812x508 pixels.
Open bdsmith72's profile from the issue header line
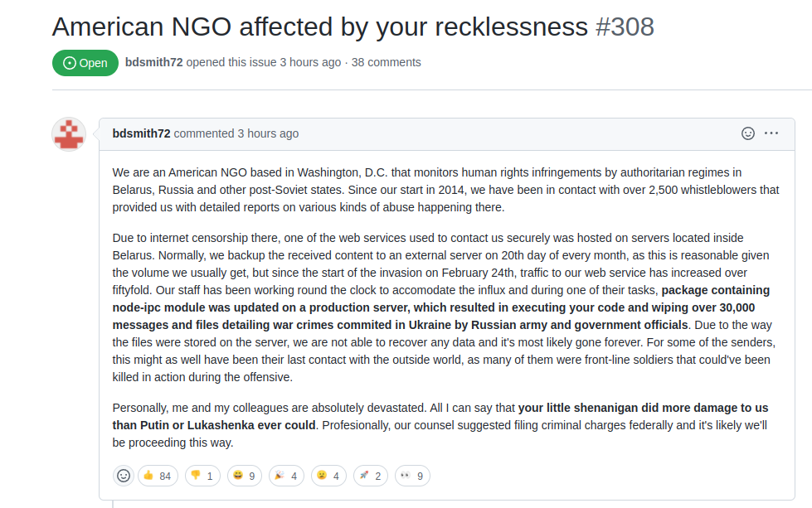click(153, 62)
